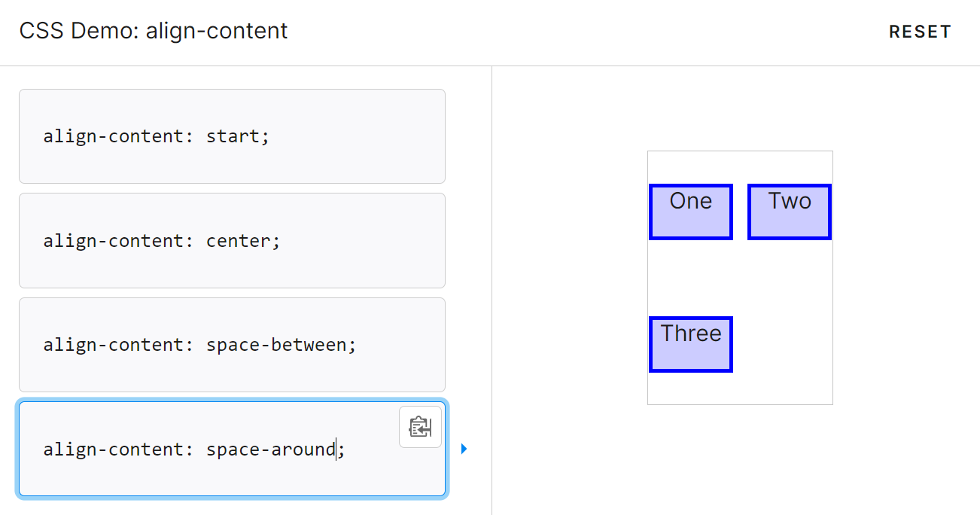Image resolution: width=980 pixels, height=515 pixels.
Task: Click the space-around value text
Action: click(x=271, y=449)
